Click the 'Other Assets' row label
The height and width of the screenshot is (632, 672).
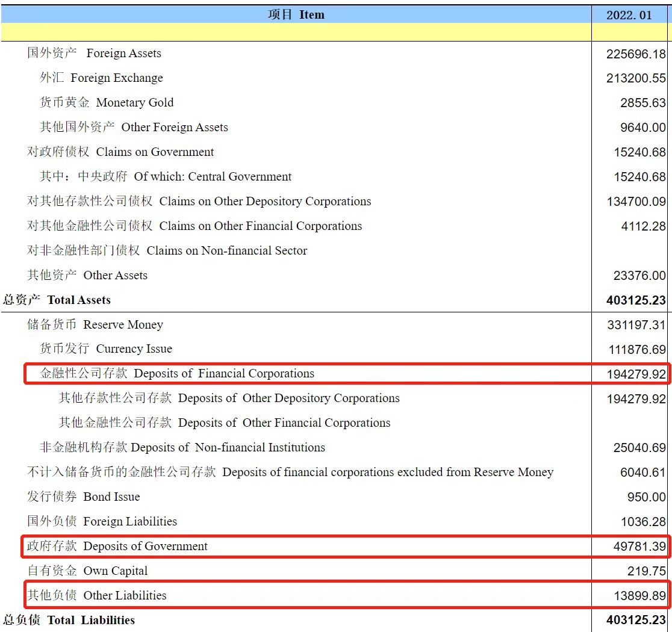[87, 275]
